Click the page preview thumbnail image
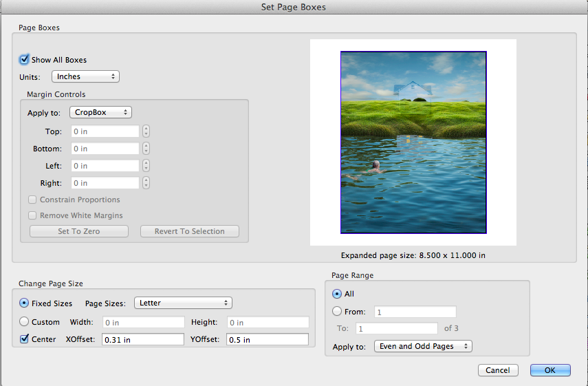 click(413, 142)
